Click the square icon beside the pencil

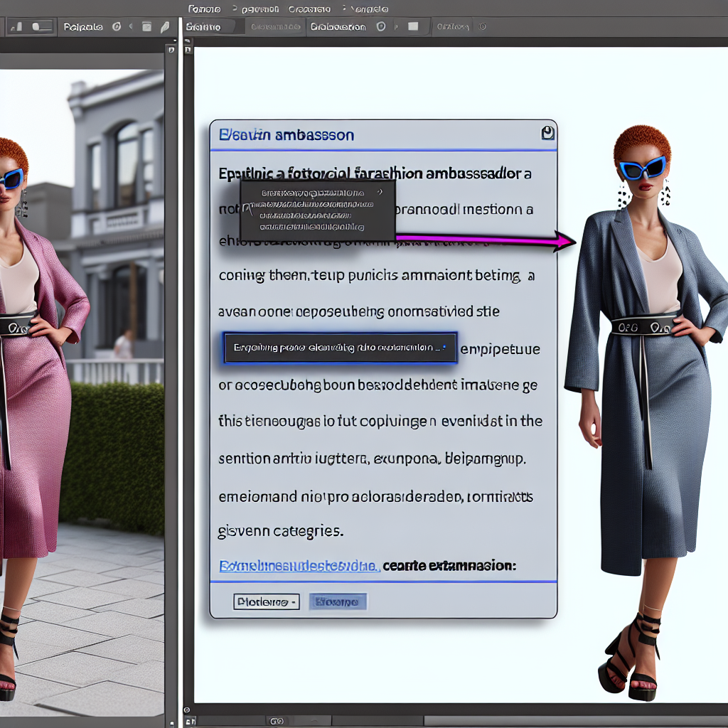click(x=147, y=27)
